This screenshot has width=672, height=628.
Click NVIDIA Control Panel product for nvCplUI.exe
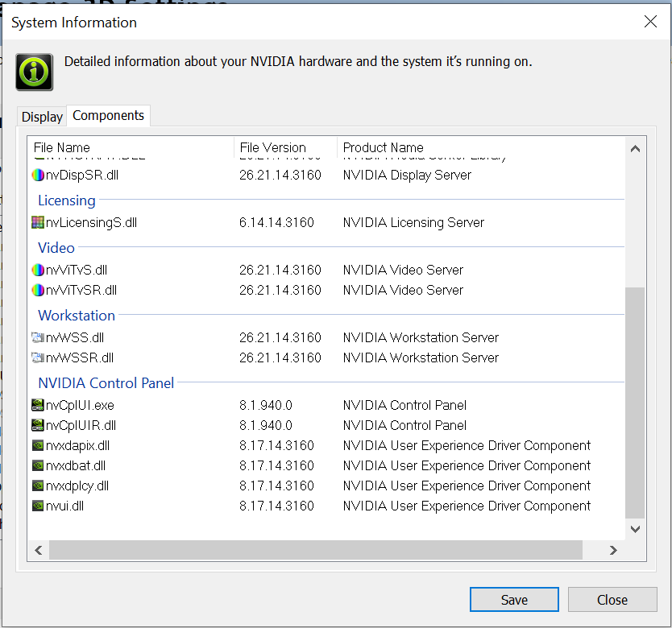click(x=404, y=405)
